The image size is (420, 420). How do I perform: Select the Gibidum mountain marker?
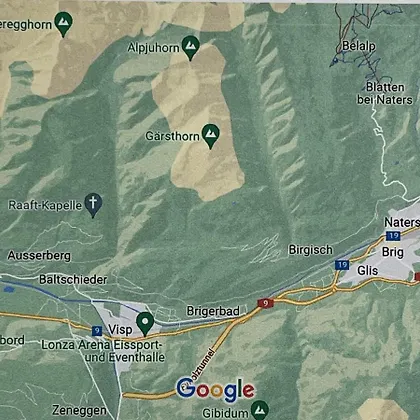click(x=260, y=411)
